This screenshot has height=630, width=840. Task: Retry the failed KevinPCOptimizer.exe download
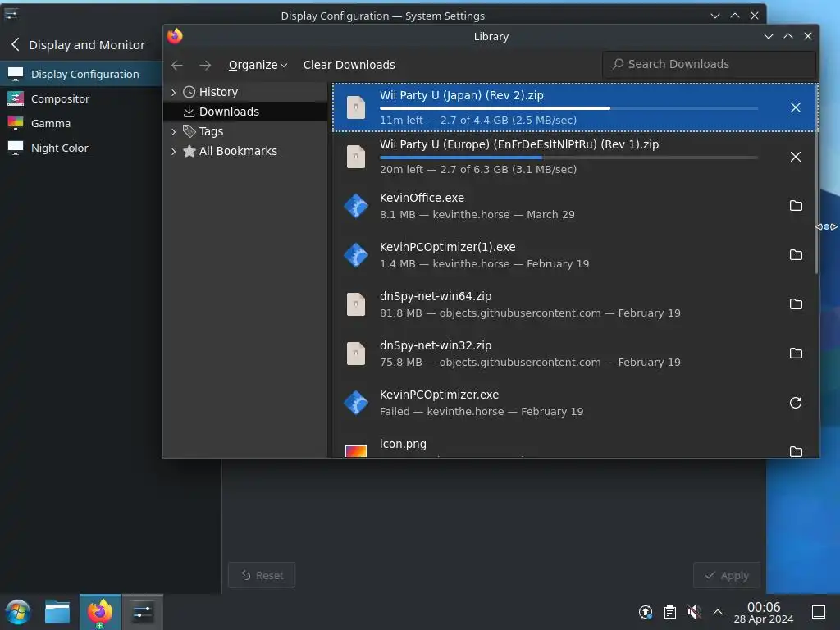tap(796, 403)
